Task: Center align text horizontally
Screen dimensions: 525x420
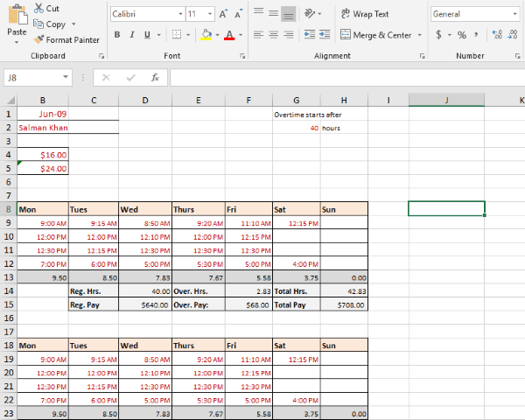Action: [273, 35]
